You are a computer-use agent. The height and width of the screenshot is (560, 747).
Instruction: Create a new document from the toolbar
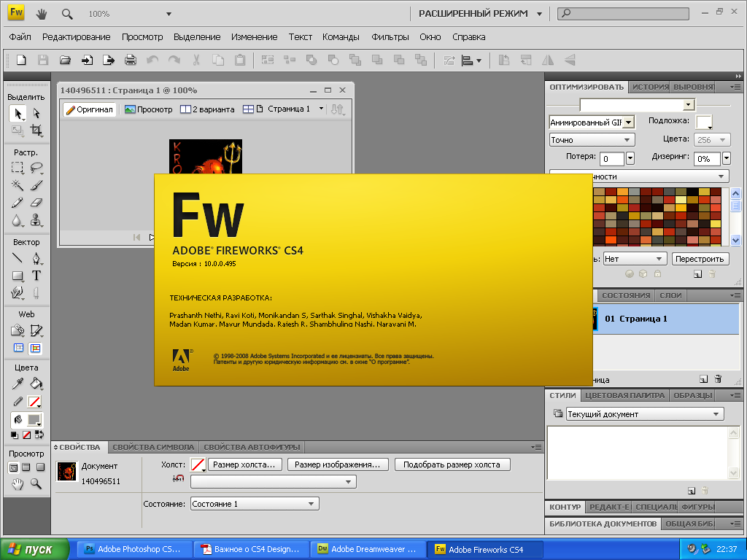tap(21, 60)
